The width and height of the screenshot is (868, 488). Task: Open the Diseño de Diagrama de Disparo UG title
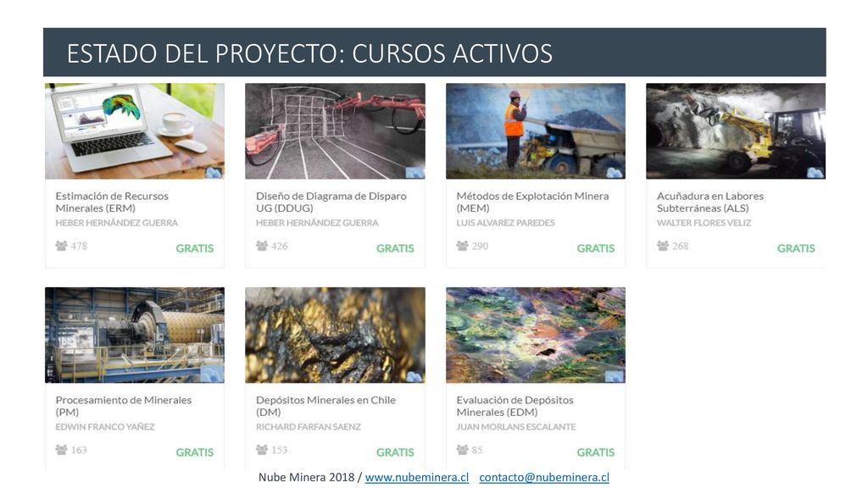pos(331,202)
